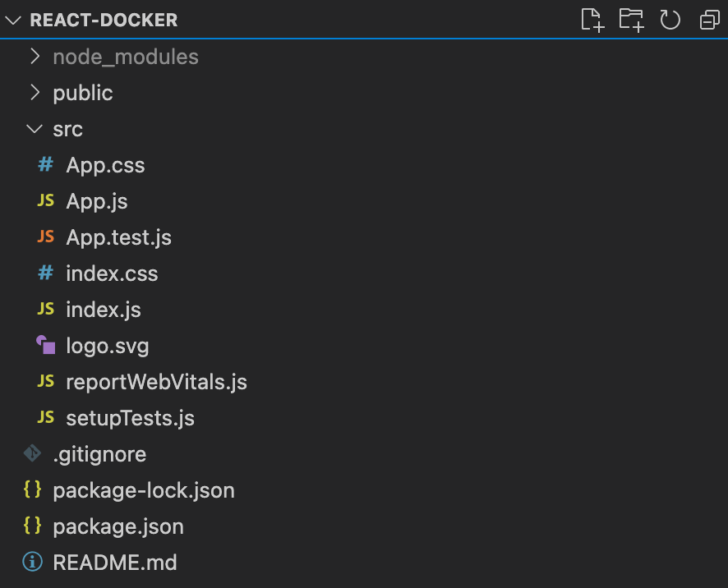728x588 pixels.
Task: Click the New Folder icon
Action: click(x=631, y=20)
